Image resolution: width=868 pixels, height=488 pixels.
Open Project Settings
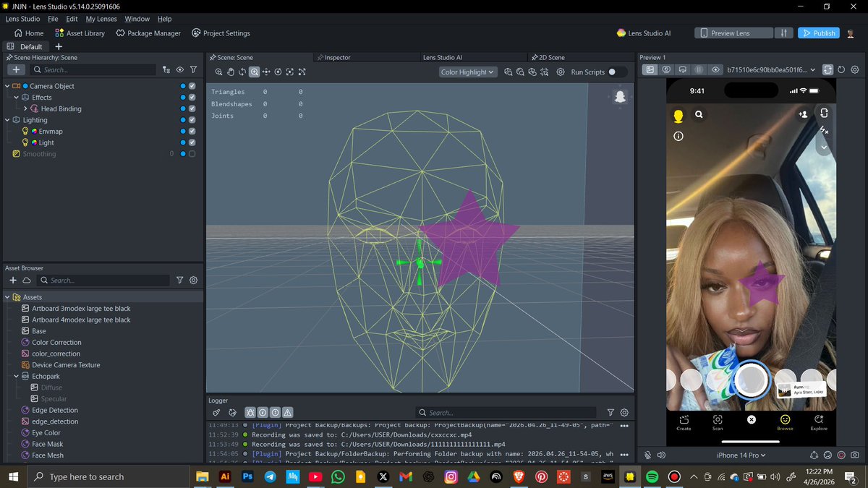click(221, 33)
